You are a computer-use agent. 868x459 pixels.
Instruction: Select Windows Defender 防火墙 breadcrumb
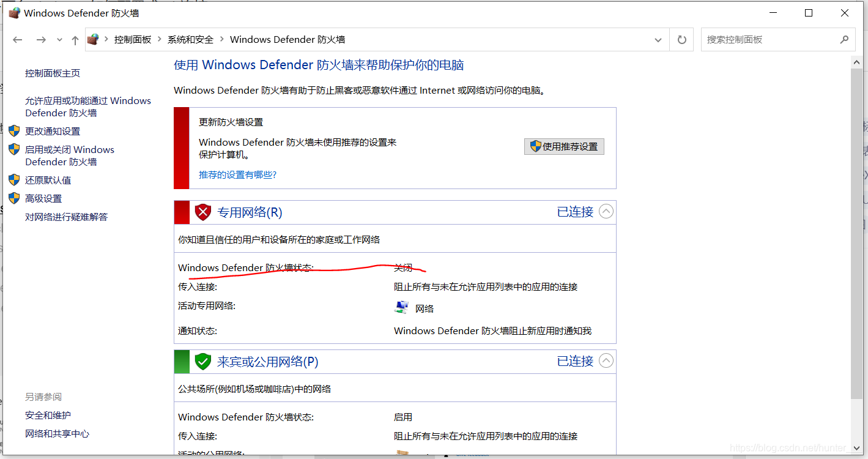287,39
